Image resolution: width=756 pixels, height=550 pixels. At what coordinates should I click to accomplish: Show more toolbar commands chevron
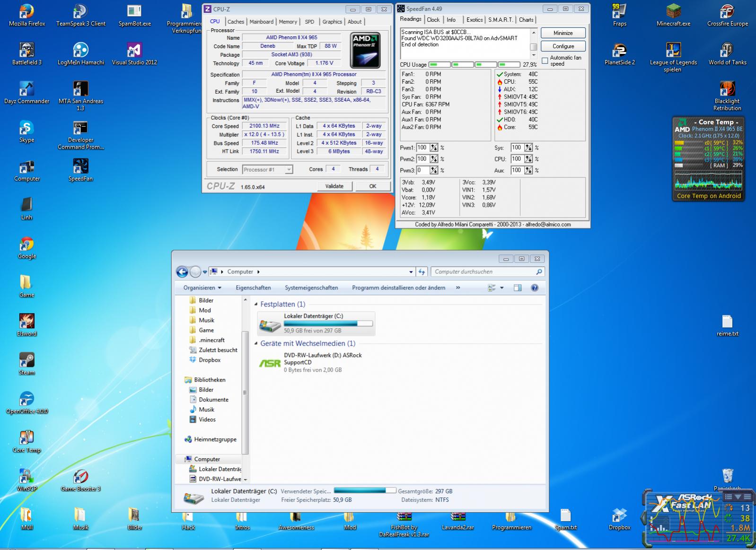click(458, 288)
